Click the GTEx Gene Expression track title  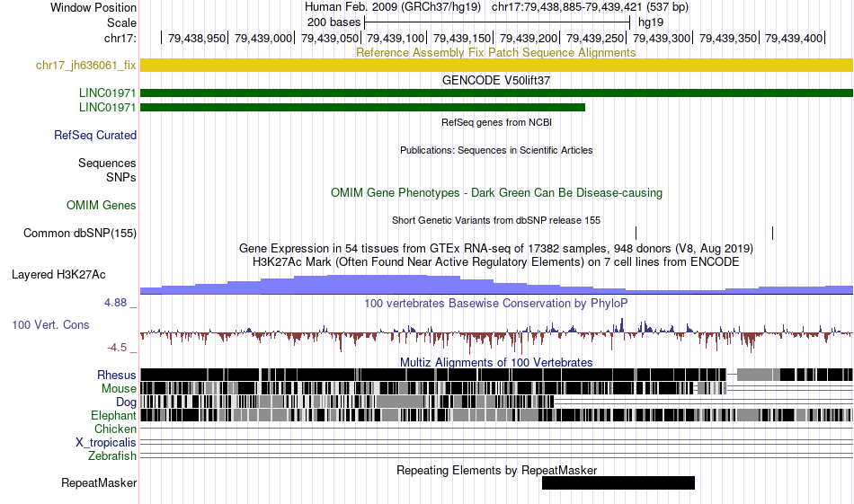pos(496,249)
